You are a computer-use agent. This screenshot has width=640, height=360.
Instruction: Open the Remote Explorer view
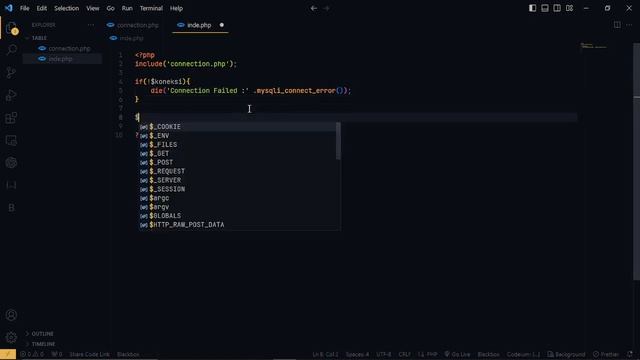[x=11, y=140]
